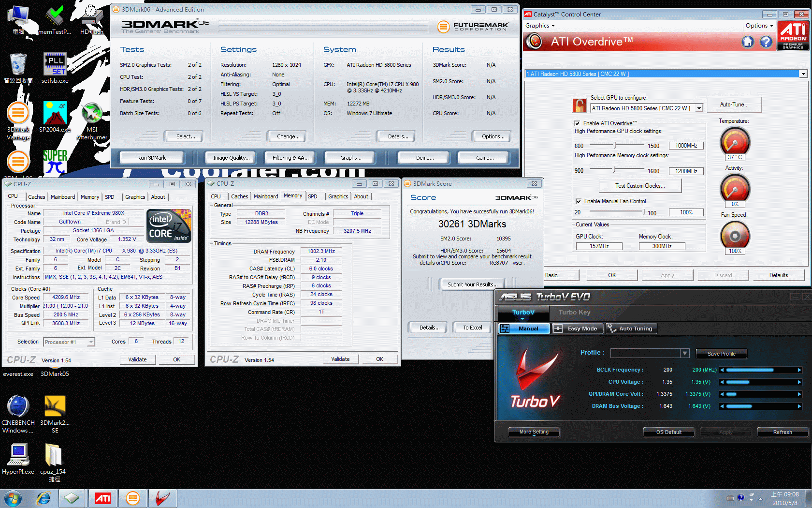
Task: Launch HyperPI.exe desktop icon
Action: point(18,459)
